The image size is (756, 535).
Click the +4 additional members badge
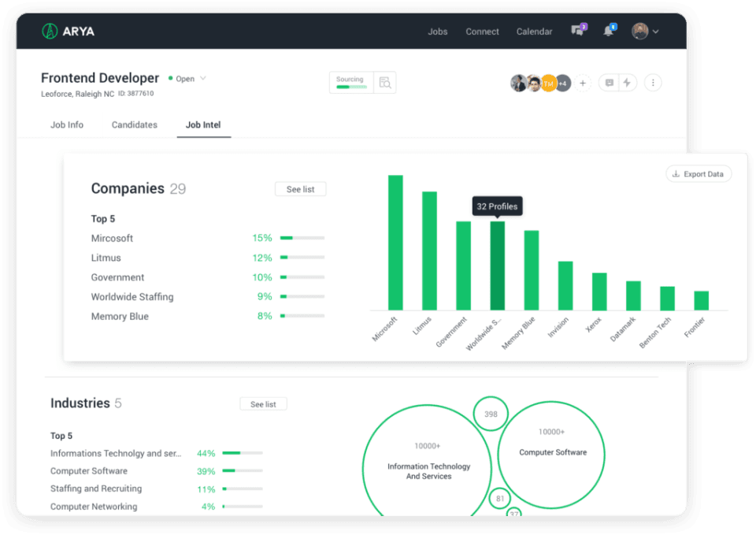pos(562,83)
